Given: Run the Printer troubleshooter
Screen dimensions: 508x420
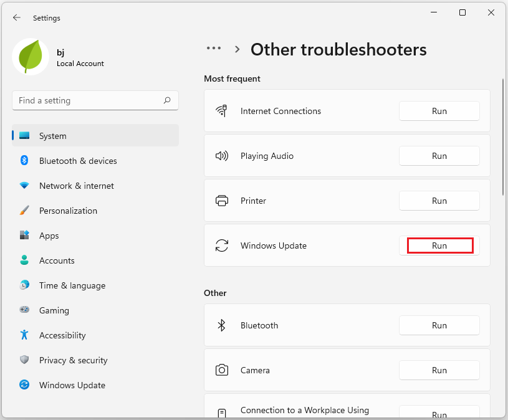Looking at the screenshot, I should (439, 201).
